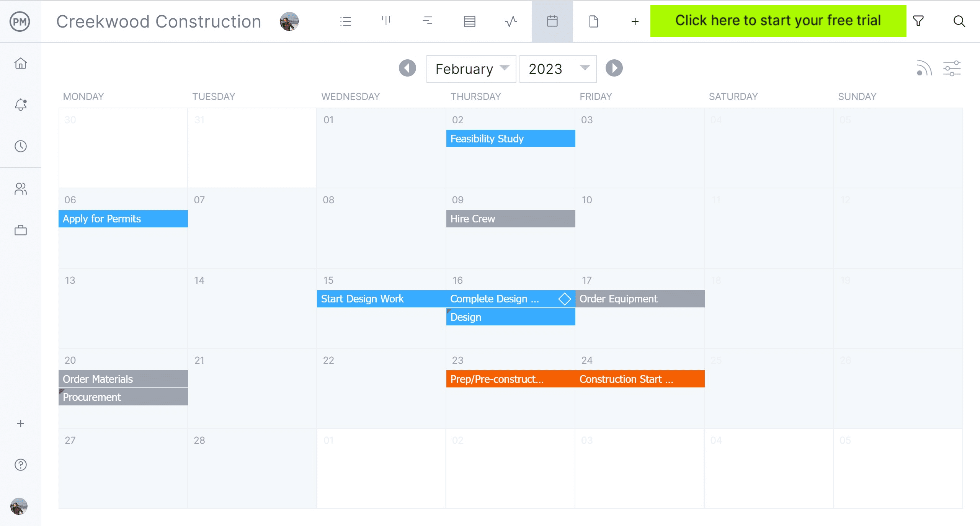980x526 pixels.
Task: Open the Sheet view
Action: 469,21
